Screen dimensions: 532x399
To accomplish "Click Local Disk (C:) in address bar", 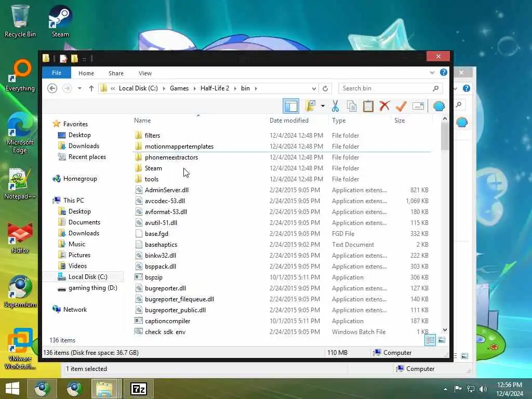I will (x=138, y=88).
